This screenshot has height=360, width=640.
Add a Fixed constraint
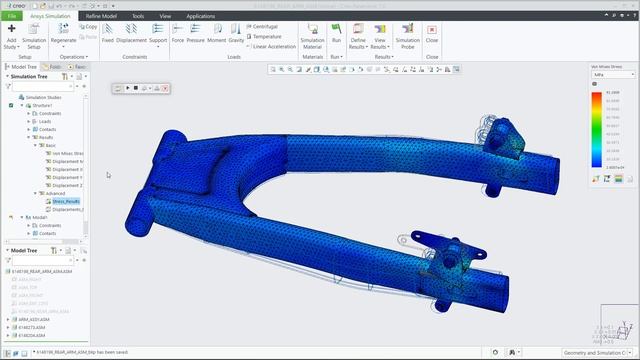point(108,33)
